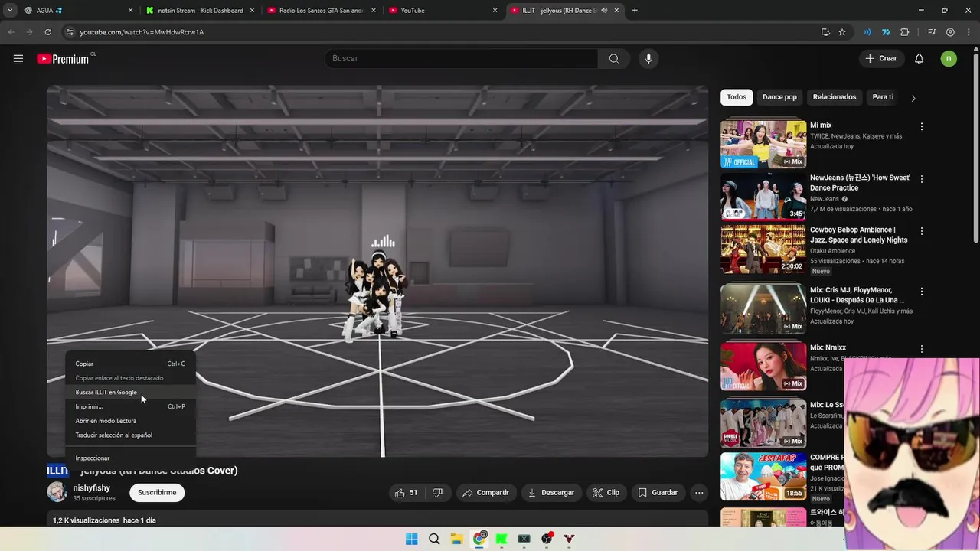The image size is (980, 551).
Task: Select Copiar in the context menu
Action: 130,364
